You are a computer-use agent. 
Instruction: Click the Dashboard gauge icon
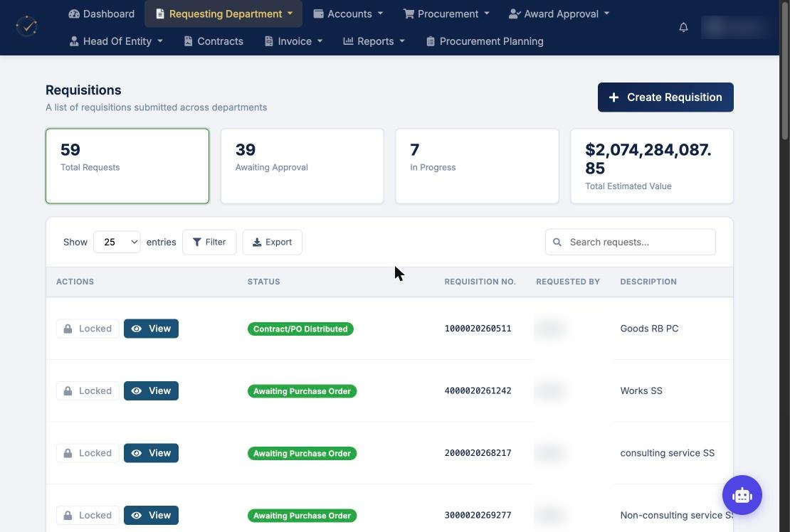click(x=74, y=14)
